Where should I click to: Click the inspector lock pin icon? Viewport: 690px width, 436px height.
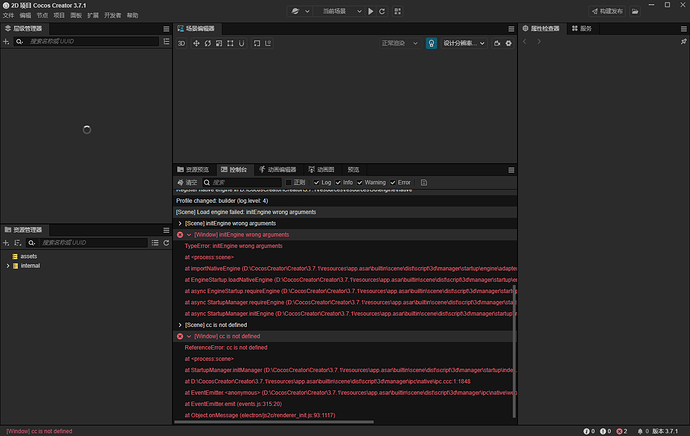[x=683, y=41]
